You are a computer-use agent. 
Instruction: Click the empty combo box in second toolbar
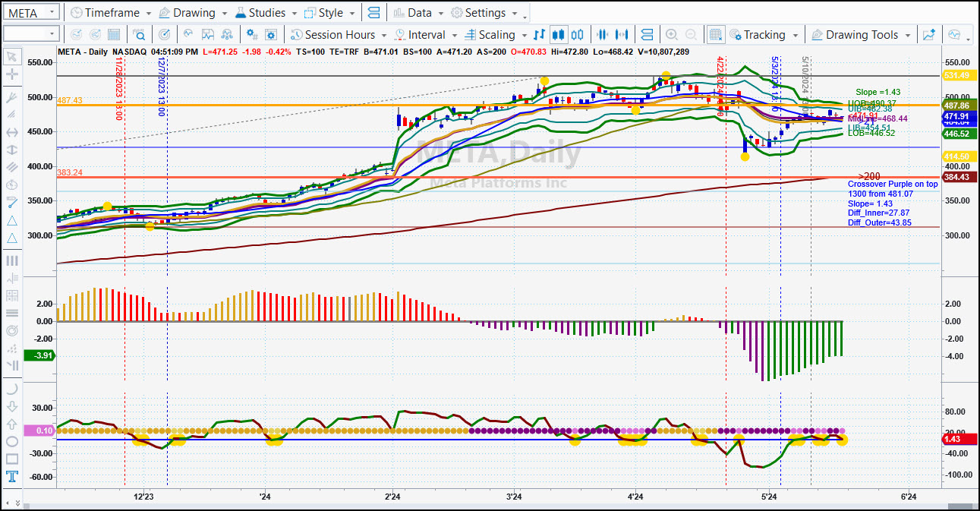[x=31, y=33]
